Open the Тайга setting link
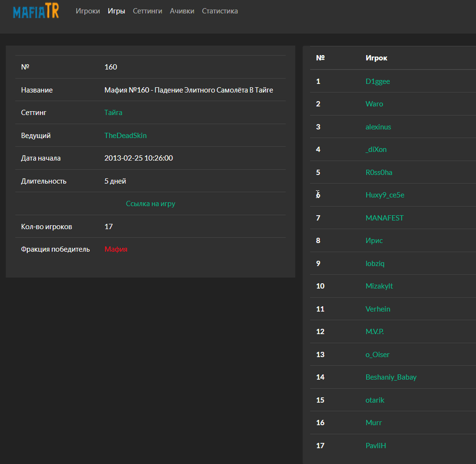 113,113
